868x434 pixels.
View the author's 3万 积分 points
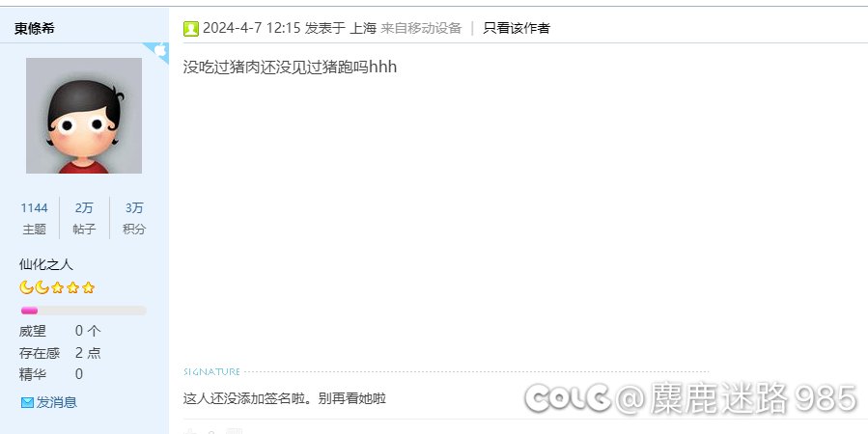[134, 218]
